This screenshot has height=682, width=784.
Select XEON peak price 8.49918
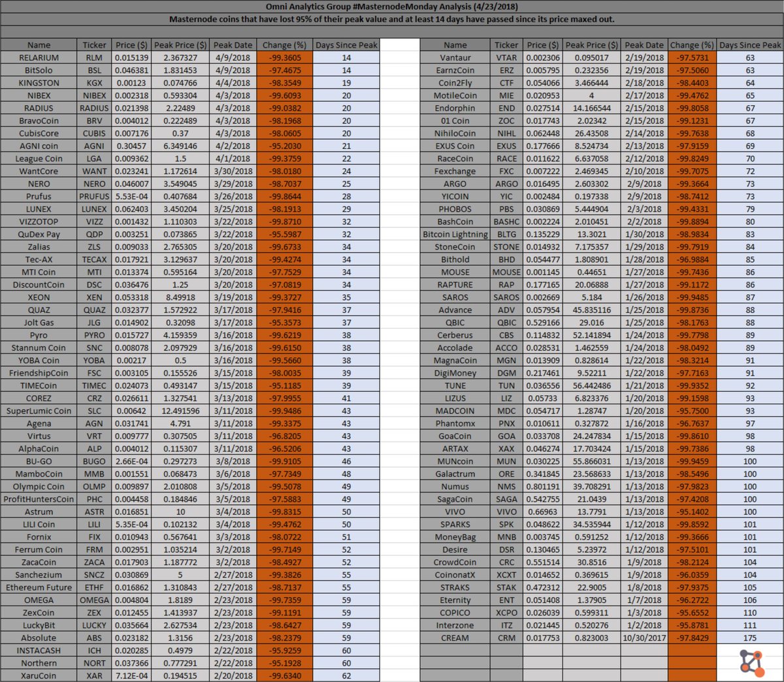[x=180, y=297]
